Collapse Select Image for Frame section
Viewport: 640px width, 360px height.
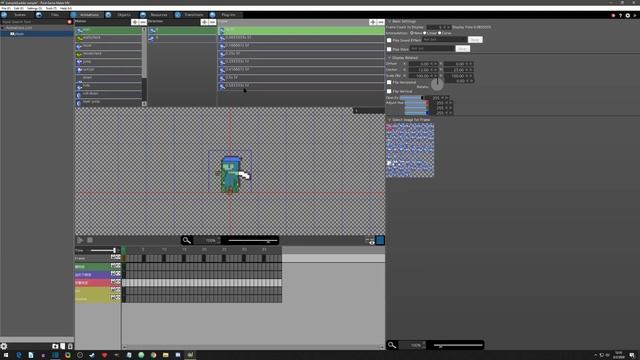pyautogui.click(x=389, y=120)
